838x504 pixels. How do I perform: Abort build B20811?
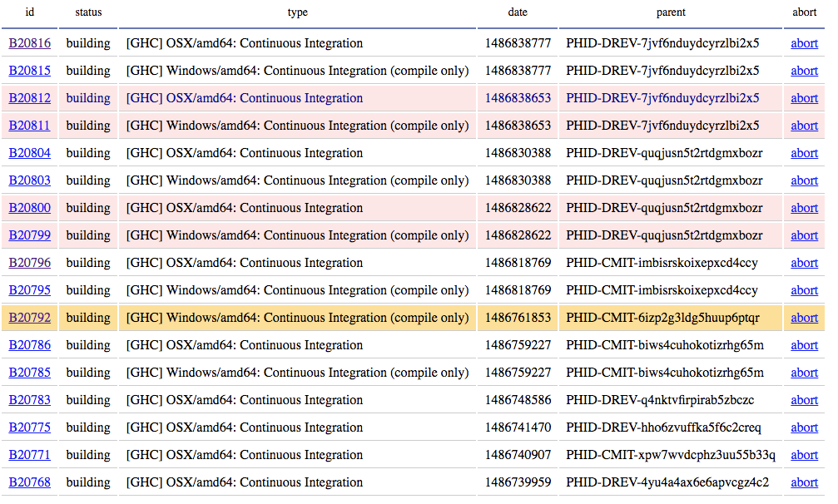click(x=804, y=126)
